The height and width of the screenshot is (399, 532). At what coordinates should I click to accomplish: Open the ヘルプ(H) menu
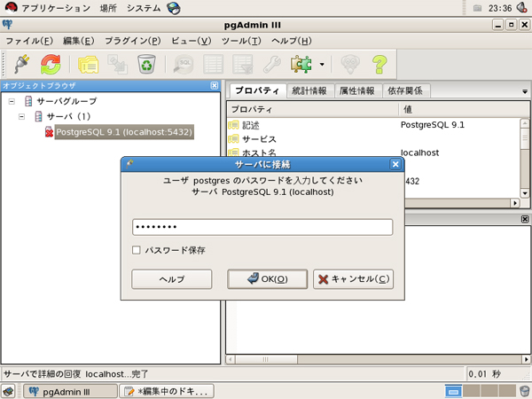point(292,41)
